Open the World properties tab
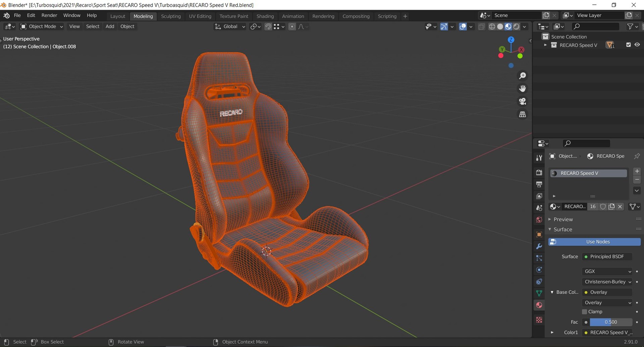This screenshot has height=347, width=644. click(x=539, y=220)
